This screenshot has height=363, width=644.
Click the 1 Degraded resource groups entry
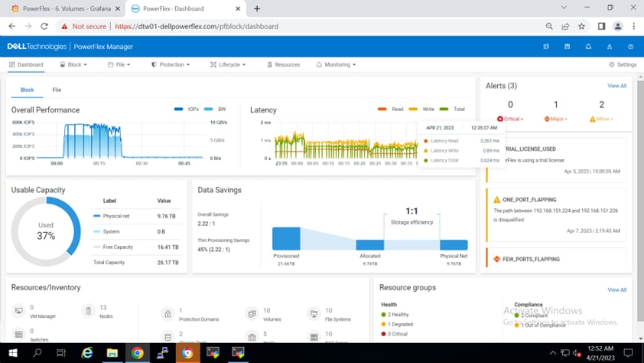click(x=397, y=325)
